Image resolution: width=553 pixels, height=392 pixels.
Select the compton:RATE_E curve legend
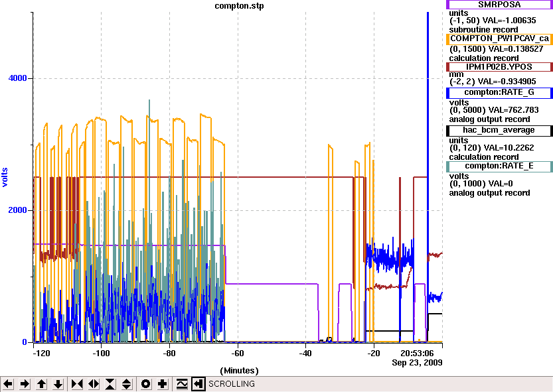point(499,166)
